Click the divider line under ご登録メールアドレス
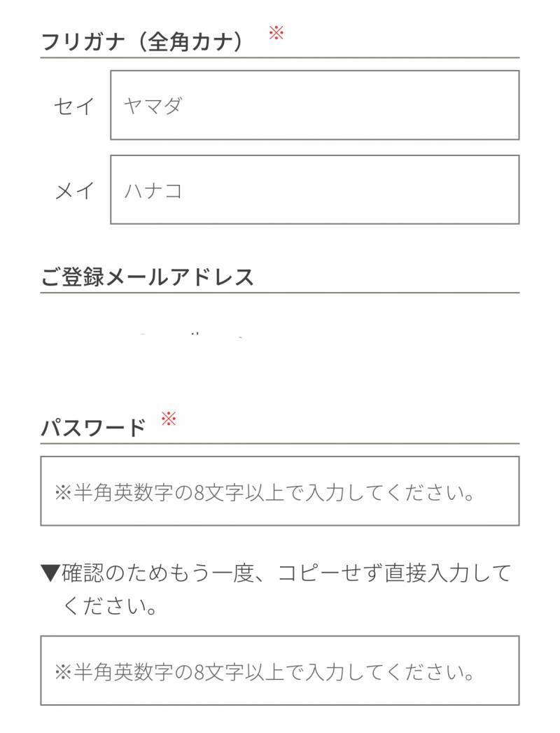The height and width of the screenshot is (733, 560). click(279, 293)
